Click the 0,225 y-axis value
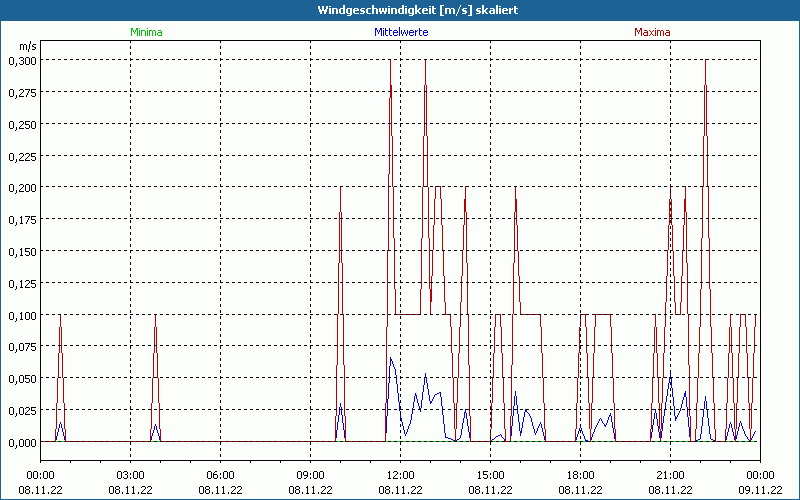 click(22, 156)
